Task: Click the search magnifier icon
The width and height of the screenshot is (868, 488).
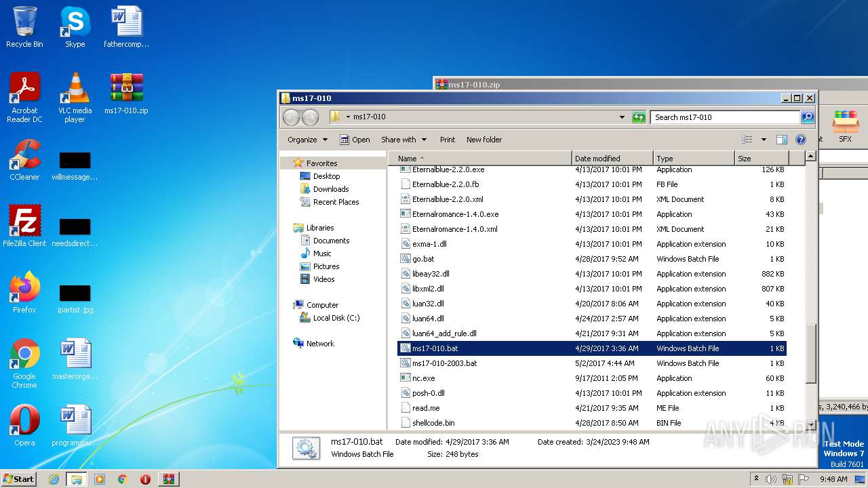Action: [808, 117]
